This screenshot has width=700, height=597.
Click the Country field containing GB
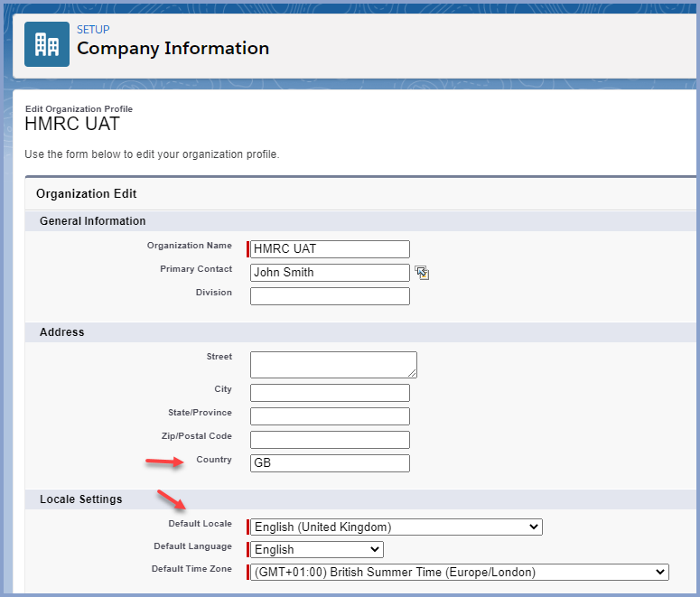tap(330, 463)
